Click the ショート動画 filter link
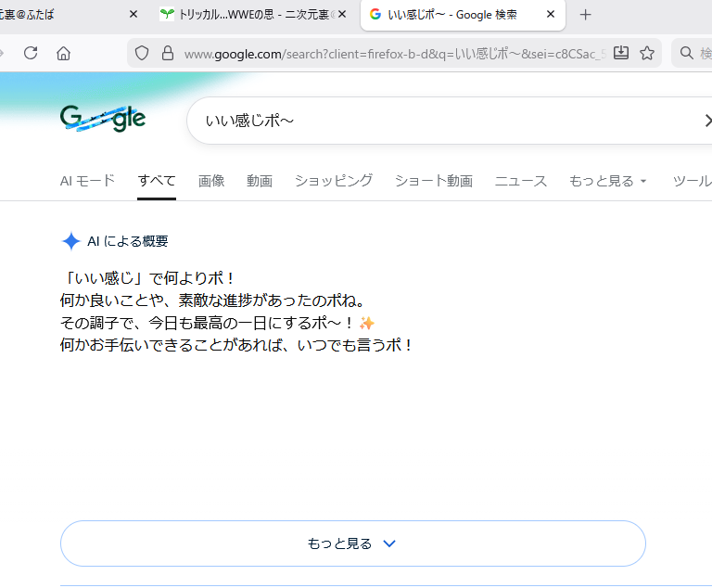The height and width of the screenshot is (588, 712). pyautogui.click(x=433, y=181)
